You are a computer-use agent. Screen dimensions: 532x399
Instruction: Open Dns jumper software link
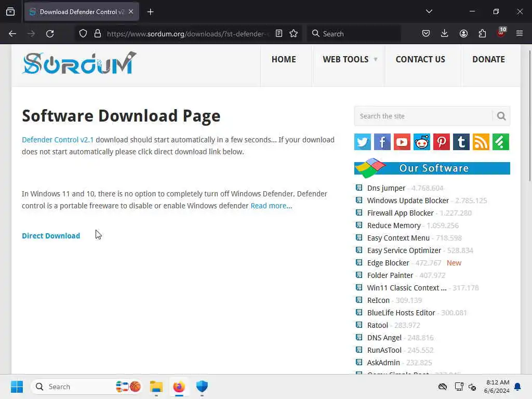click(x=386, y=188)
